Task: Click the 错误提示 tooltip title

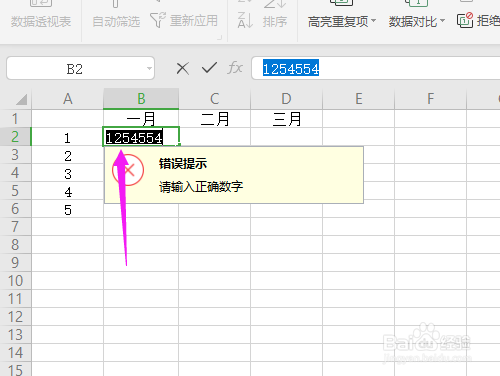Action: (183, 164)
